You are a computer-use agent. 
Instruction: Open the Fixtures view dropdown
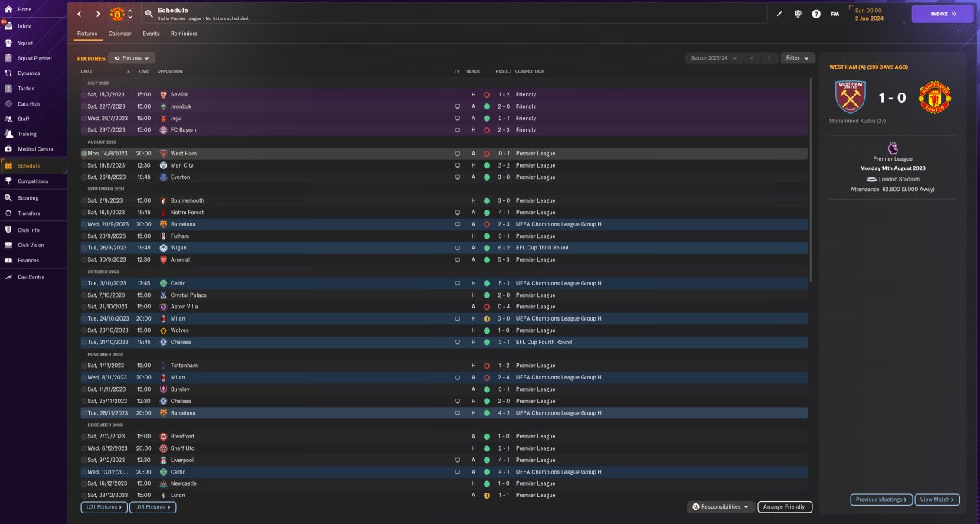point(132,58)
